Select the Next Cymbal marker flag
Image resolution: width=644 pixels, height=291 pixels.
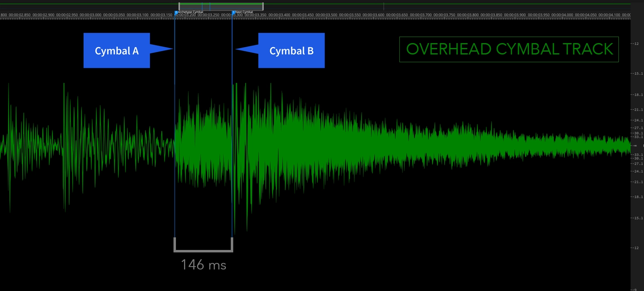click(234, 12)
